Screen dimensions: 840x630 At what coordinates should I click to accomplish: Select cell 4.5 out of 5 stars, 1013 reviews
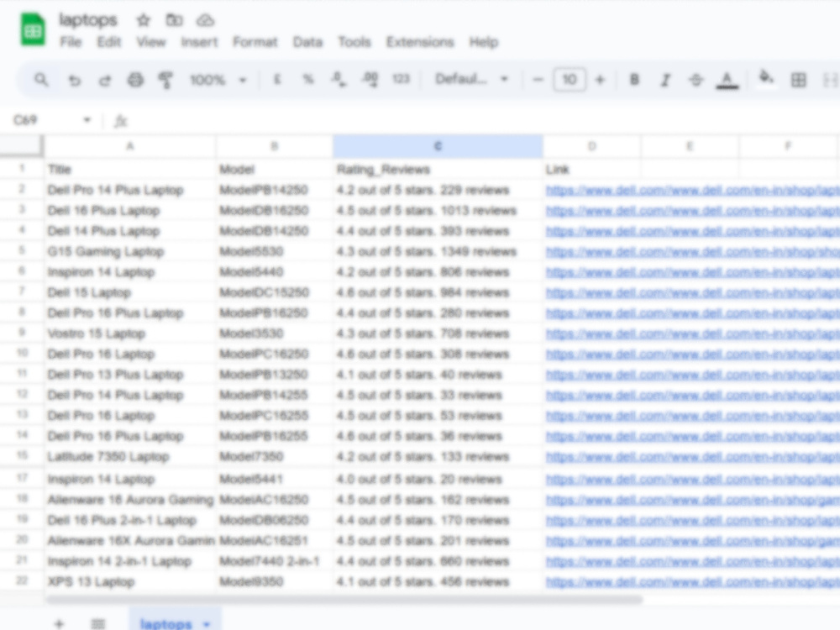438,211
